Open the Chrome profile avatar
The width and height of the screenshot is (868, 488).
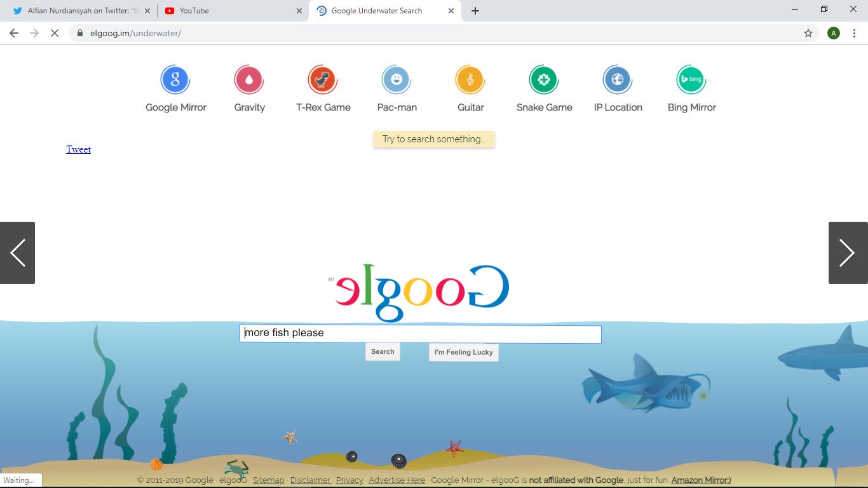coord(834,33)
